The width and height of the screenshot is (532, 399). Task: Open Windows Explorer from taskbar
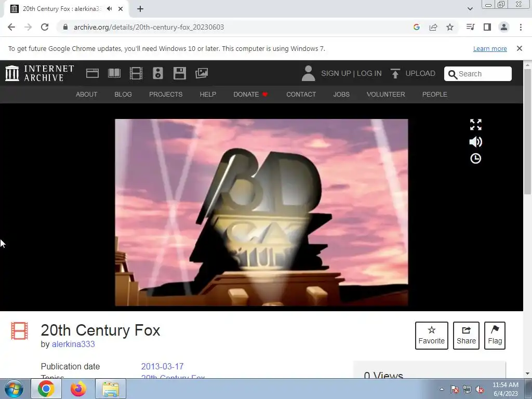tap(111, 389)
